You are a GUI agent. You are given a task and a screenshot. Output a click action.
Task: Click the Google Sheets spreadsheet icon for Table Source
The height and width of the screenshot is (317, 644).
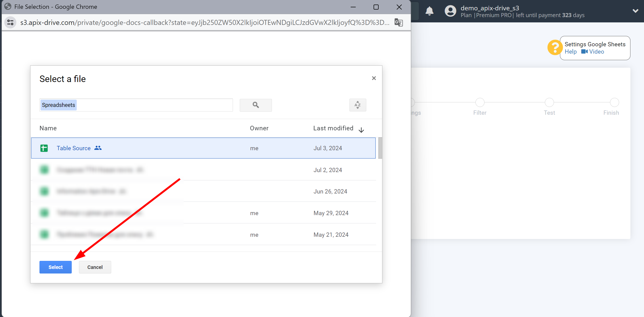[44, 148]
